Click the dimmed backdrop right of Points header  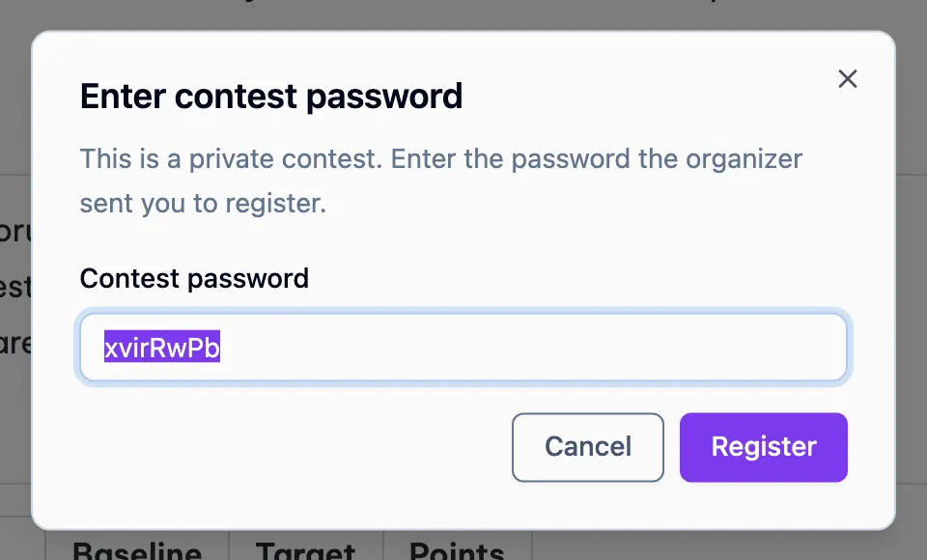pos(727,547)
